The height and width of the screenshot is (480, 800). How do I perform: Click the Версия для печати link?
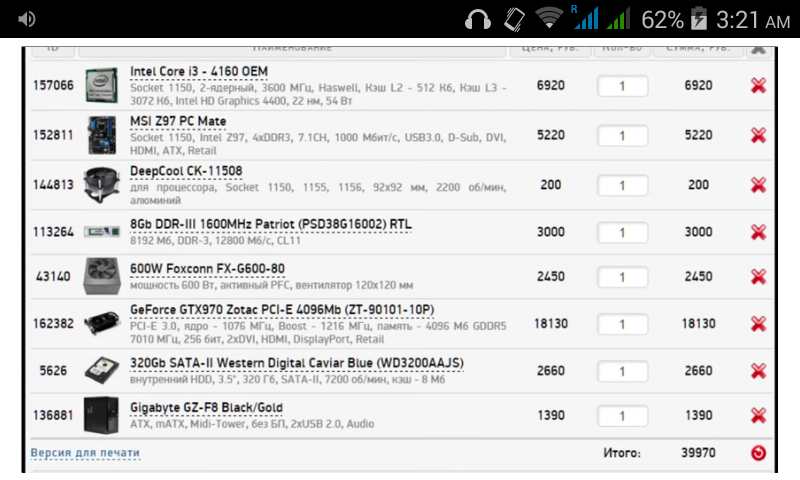(x=85, y=453)
